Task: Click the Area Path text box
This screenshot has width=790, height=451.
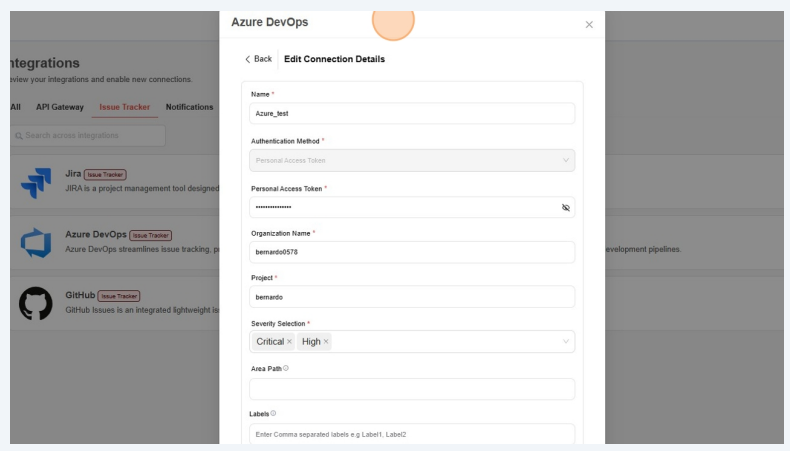Action: tap(411, 389)
